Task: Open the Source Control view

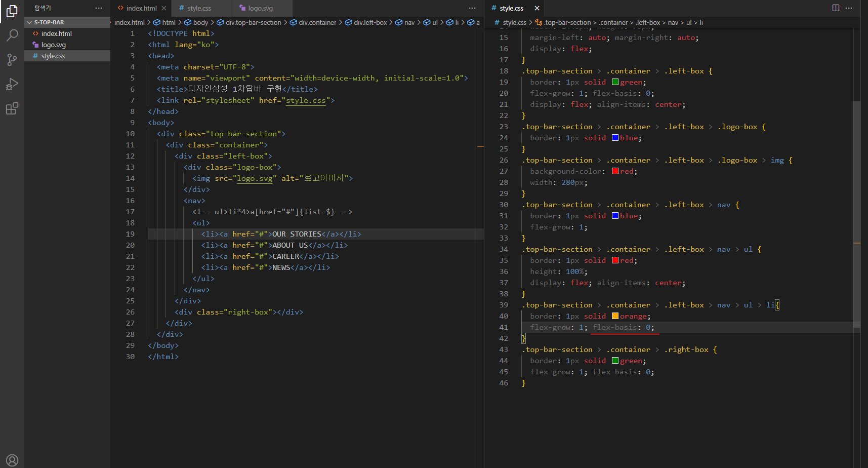Action: 12,59
